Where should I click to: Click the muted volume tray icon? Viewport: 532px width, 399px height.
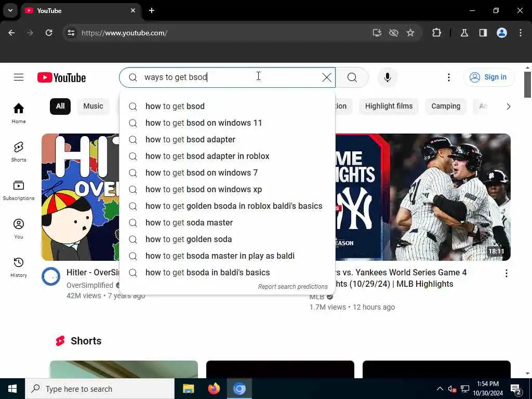(452, 389)
